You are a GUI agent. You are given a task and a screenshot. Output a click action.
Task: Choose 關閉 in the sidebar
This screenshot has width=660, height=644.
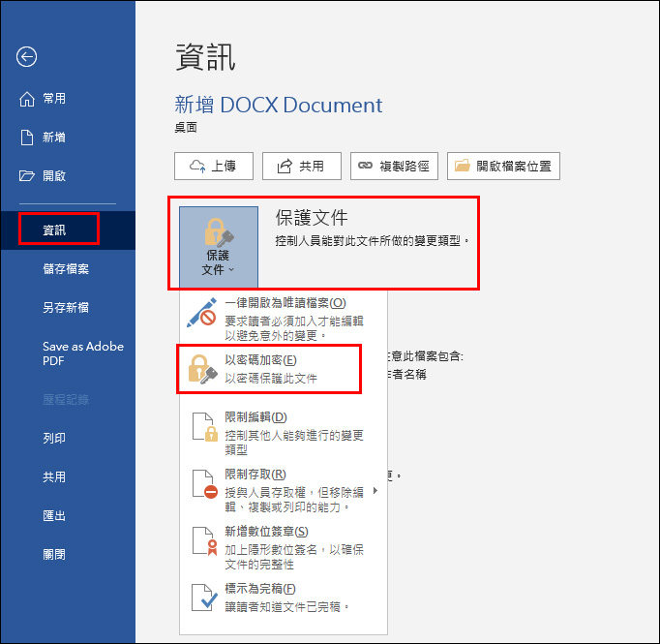68,555
